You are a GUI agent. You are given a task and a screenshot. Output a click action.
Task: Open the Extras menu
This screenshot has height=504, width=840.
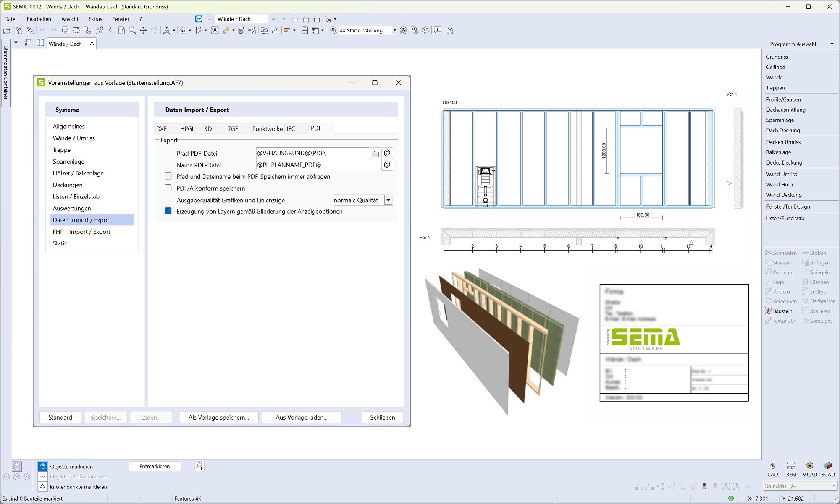(x=95, y=19)
